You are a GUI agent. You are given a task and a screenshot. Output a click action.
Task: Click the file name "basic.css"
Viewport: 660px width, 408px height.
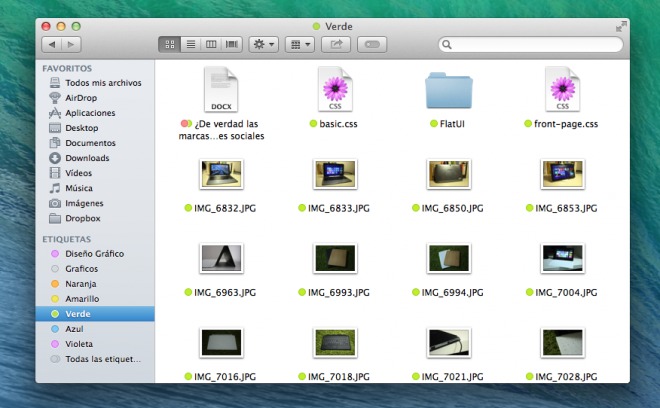coord(338,124)
